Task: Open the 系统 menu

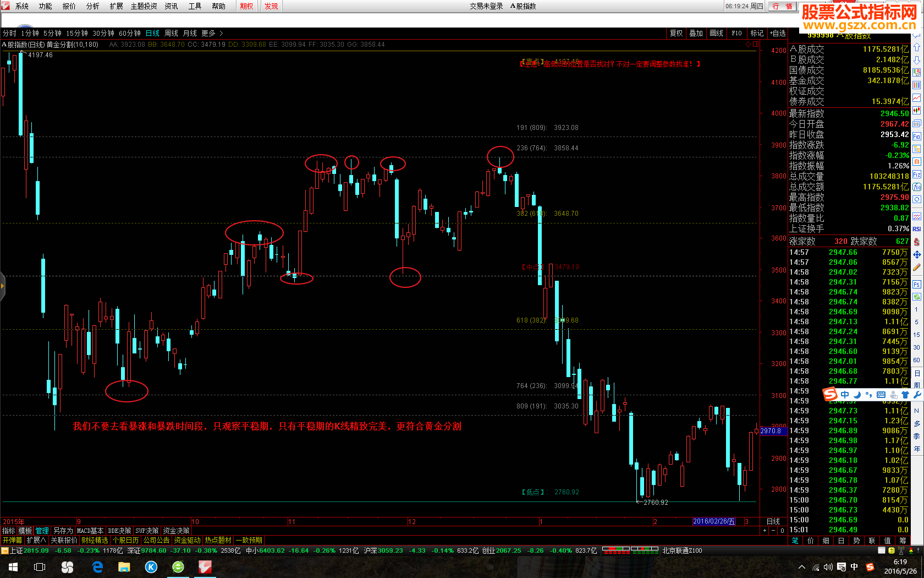Action: click(x=22, y=6)
